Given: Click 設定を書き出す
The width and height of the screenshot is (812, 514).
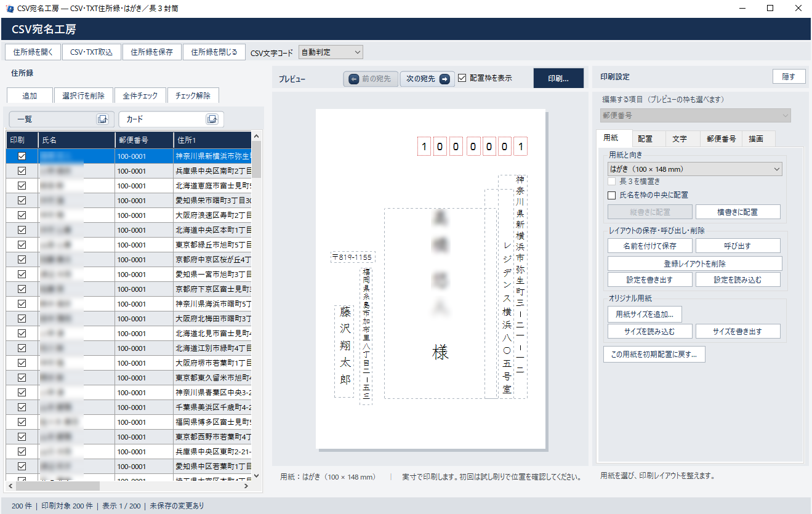Looking at the screenshot, I should tap(650, 279).
